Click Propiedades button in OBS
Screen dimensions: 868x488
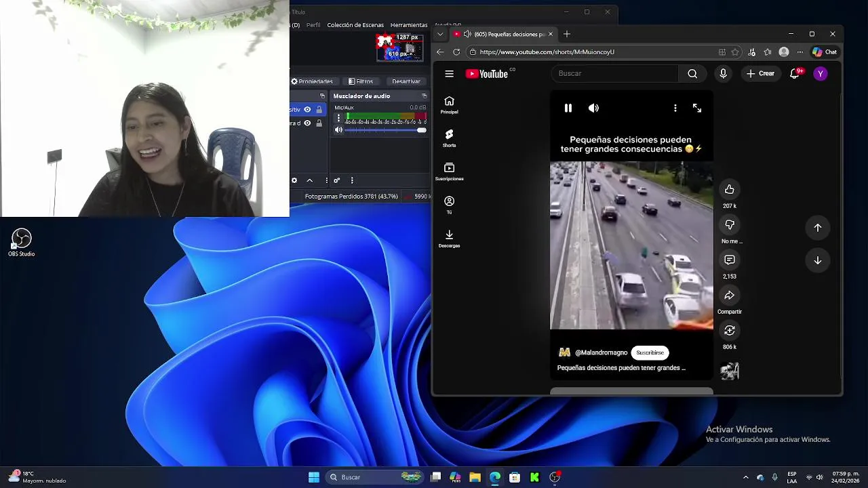(x=312, y=81)
